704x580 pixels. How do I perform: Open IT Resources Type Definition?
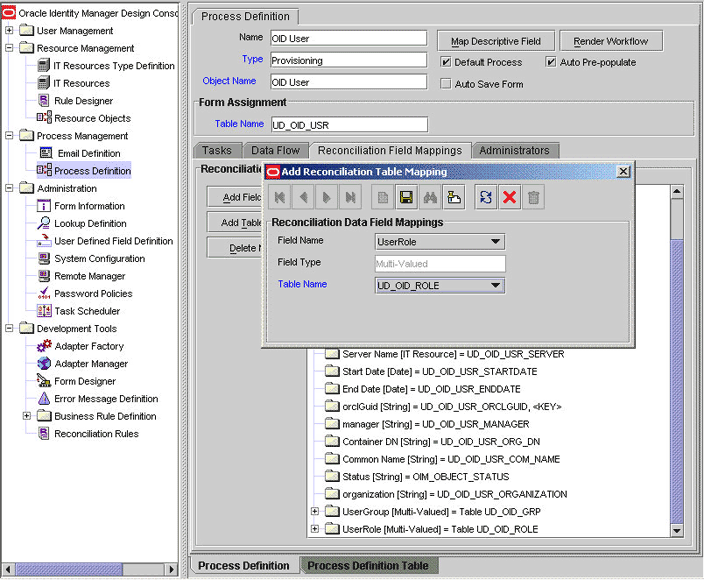(114, 66)
